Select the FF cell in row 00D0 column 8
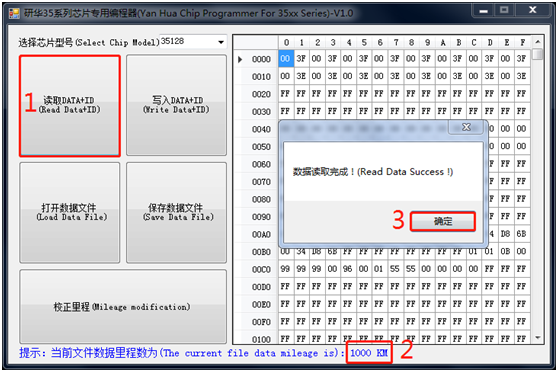 (411, 286)
